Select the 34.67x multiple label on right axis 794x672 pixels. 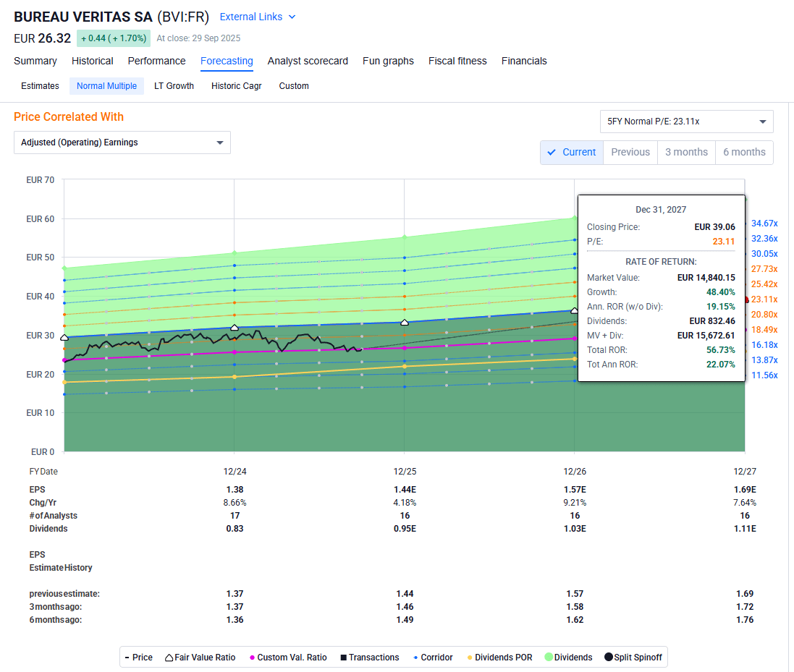pyautogui.click(x=764, y=223)
